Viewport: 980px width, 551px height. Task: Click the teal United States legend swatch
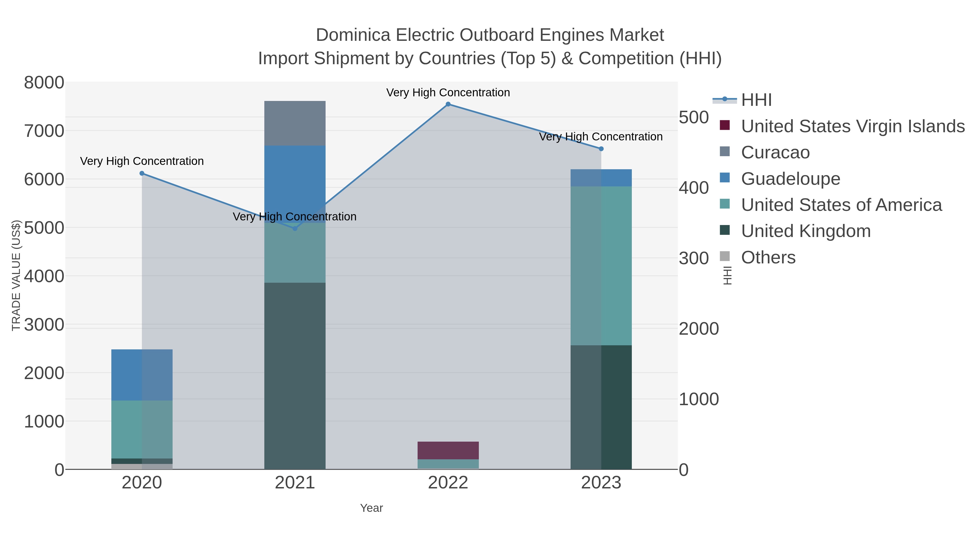[725, 204]
